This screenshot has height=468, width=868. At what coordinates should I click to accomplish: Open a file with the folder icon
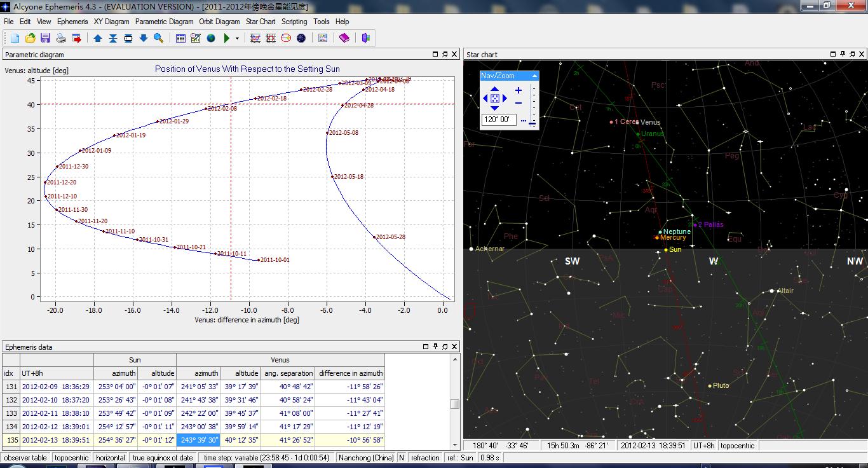(x=30, y=38)
